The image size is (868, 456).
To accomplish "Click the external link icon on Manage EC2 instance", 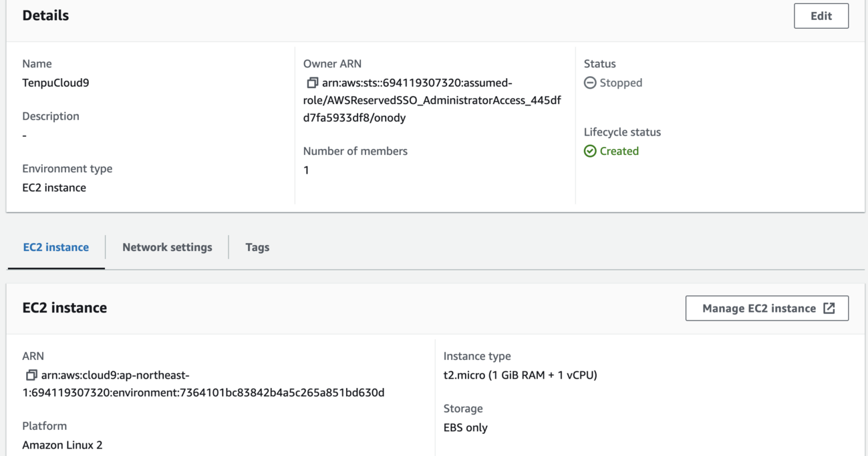I will [x=829, y=308].
